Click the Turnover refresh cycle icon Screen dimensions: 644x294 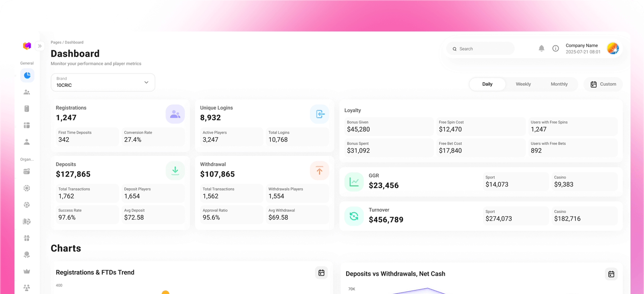tap(354, 216)
